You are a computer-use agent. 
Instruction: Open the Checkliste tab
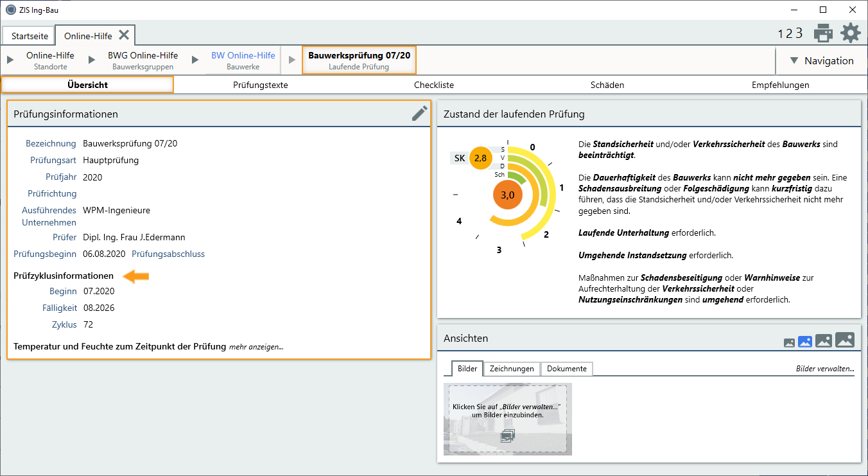[x=433, y=85]
